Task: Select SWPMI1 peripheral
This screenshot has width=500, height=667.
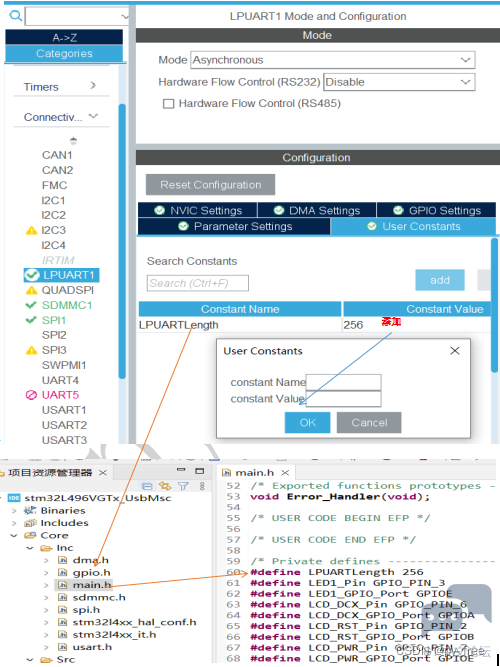Action: [x=64, y=365]
